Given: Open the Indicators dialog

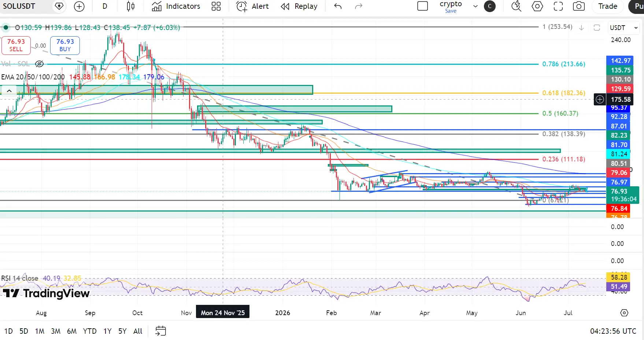Looking at the screenshot, I should (176, 6).
